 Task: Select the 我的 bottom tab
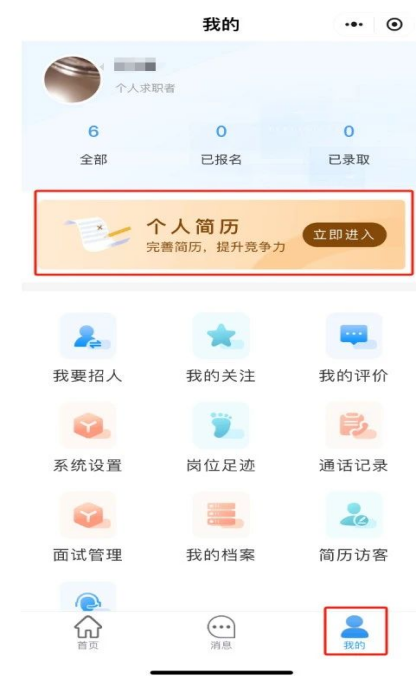tap(354, 632)
